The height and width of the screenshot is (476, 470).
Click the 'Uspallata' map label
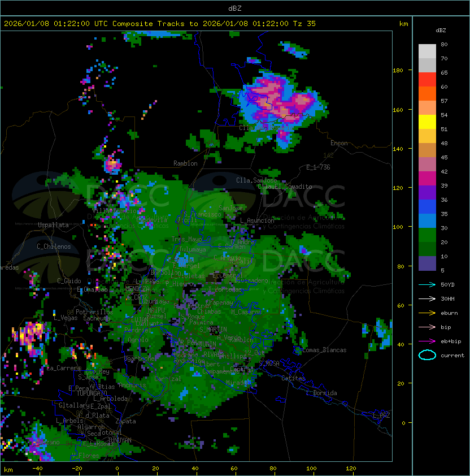coord(53,225)
